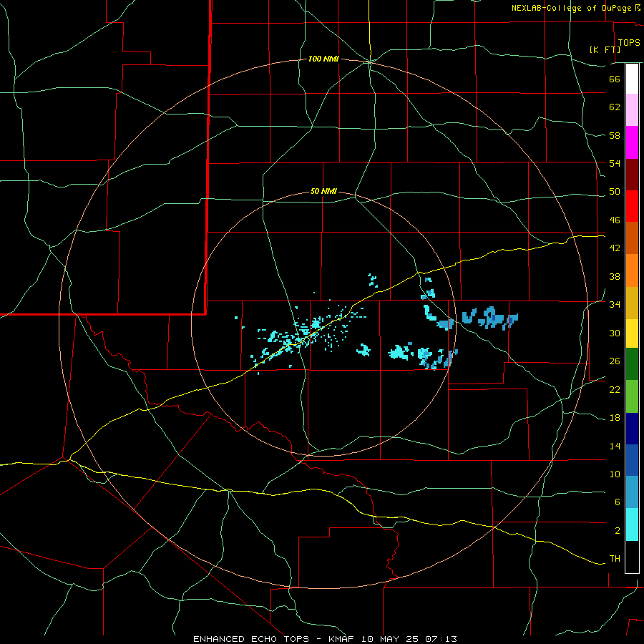Choose the cyan legend swatch
The height and width of the screenshot is (644, 644).
pyautogui.click(x=632, y=525)
